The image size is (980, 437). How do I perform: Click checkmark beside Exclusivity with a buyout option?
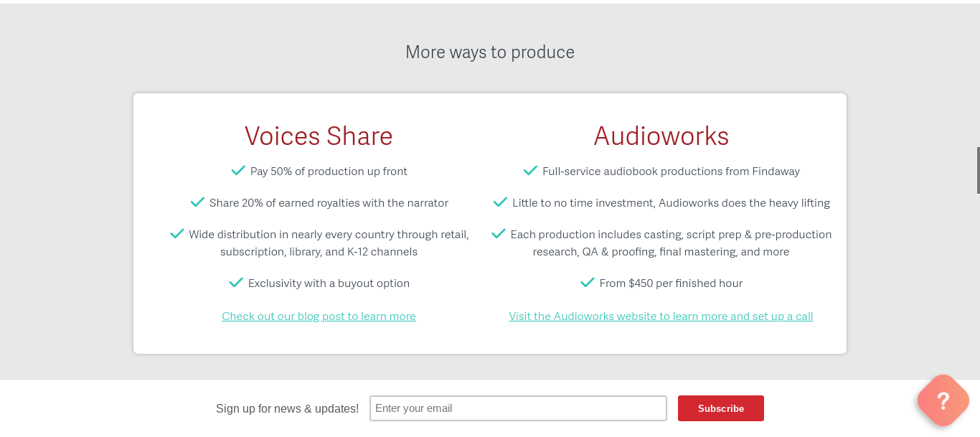(x=236, y=283)
